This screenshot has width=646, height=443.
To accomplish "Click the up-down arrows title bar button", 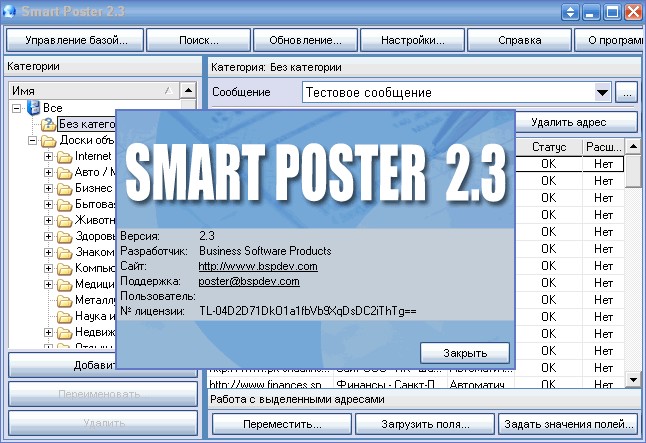I will coord(570,12).
